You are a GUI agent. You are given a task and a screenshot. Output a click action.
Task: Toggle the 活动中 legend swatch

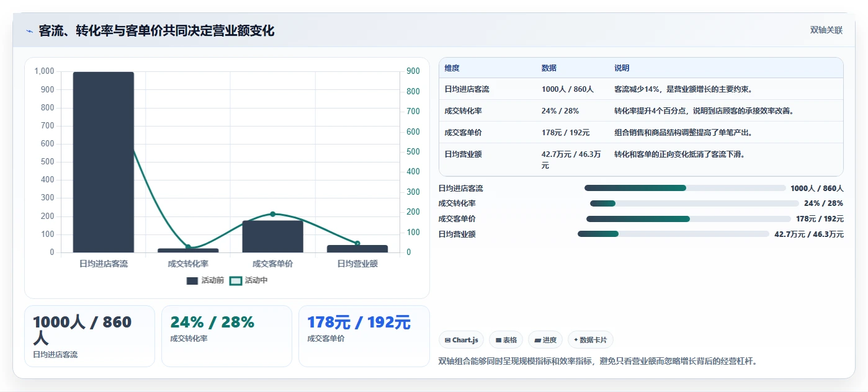[236, 281]
